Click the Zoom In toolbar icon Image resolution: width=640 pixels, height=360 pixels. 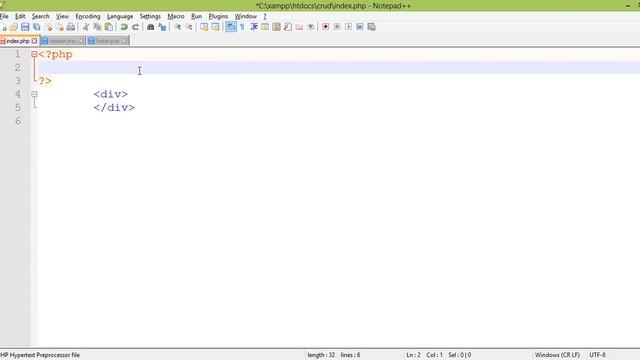click(178, 27)
